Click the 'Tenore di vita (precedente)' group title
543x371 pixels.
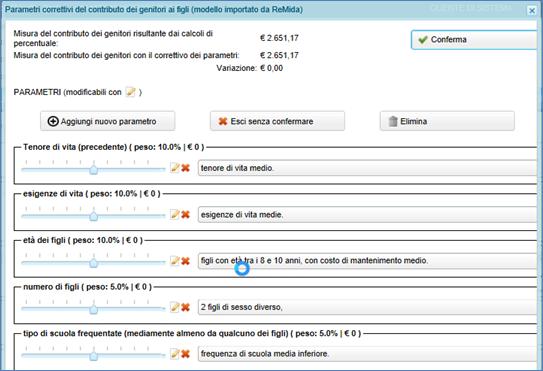click(x=114, y=147)
